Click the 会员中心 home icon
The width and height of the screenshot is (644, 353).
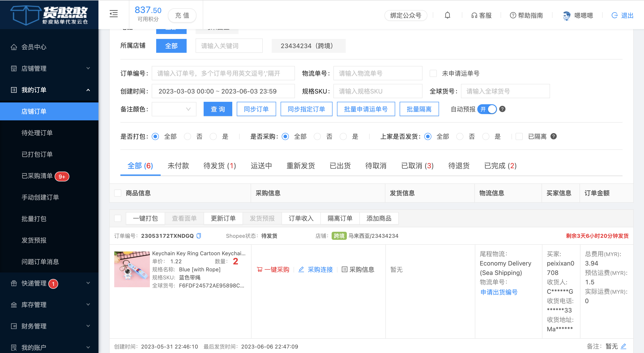(x=14, y=47)
